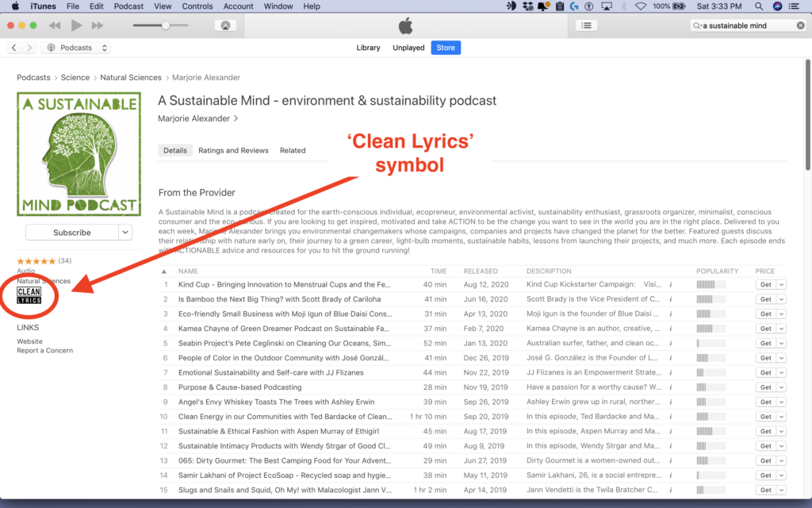This screenshot has height=508, width=812.
Task: Click info icon for Kind Cup episode
Action: click(x=671, y=284)
